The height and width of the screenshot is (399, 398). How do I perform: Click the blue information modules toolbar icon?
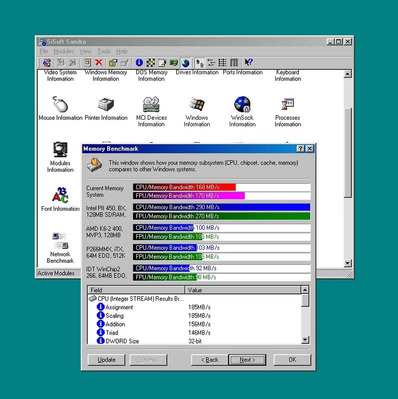click(x=139, y=62)
